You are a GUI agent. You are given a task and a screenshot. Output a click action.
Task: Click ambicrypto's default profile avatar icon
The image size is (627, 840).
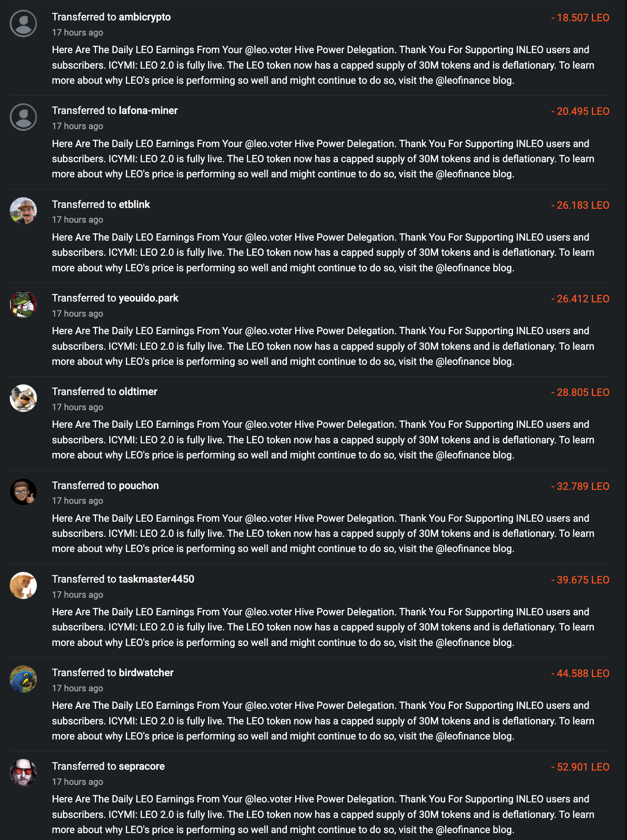[23, 24]
